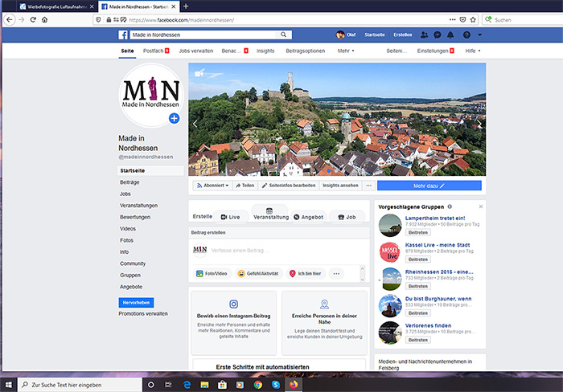
Task: Click browser back button
Action: (10, 20)
